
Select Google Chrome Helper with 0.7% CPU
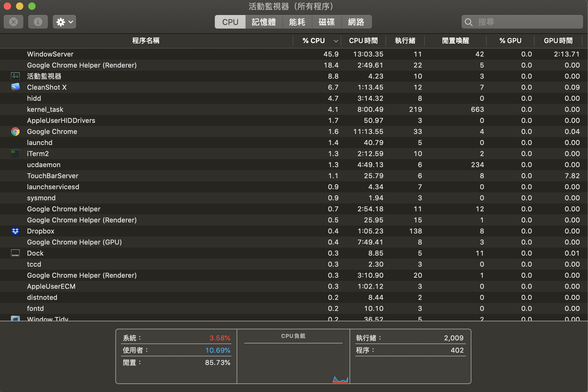(294, 209)
